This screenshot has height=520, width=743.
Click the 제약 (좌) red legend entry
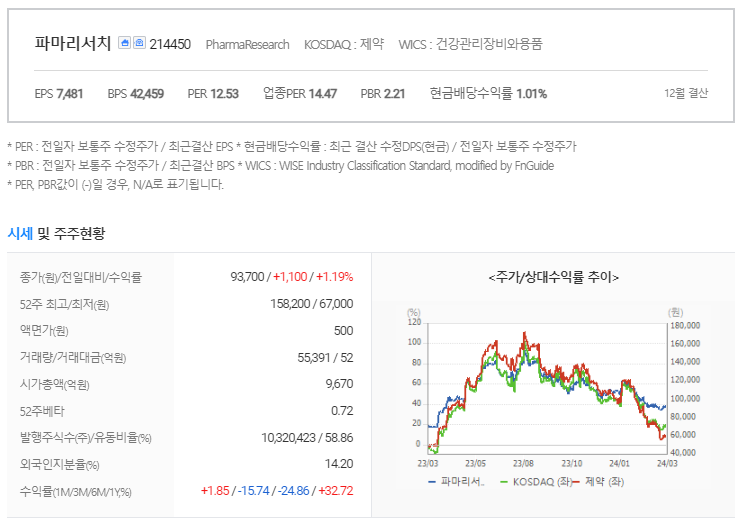(598, 482)
